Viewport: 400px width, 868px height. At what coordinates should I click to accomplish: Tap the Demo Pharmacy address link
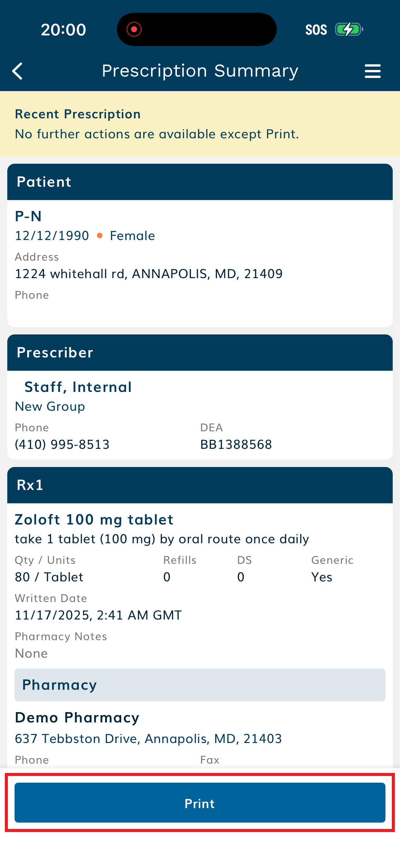[148, 738]
